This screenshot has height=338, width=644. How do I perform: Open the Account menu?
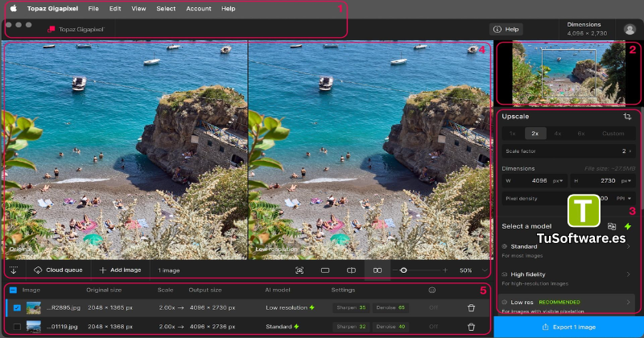point(199,8)
